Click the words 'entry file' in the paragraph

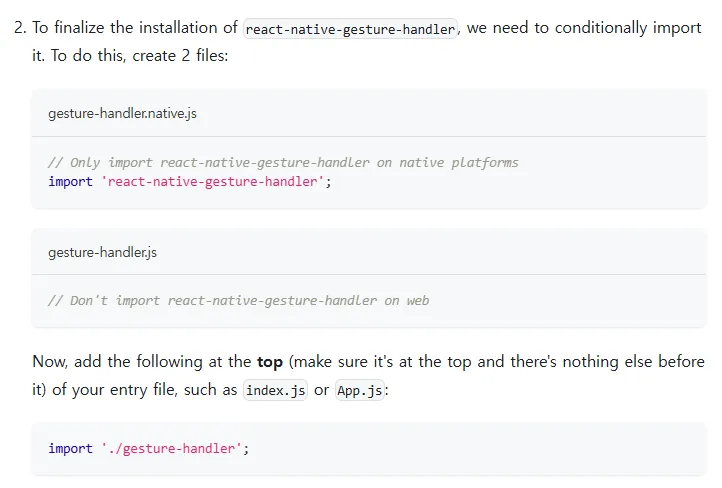[x=142, y=390]
